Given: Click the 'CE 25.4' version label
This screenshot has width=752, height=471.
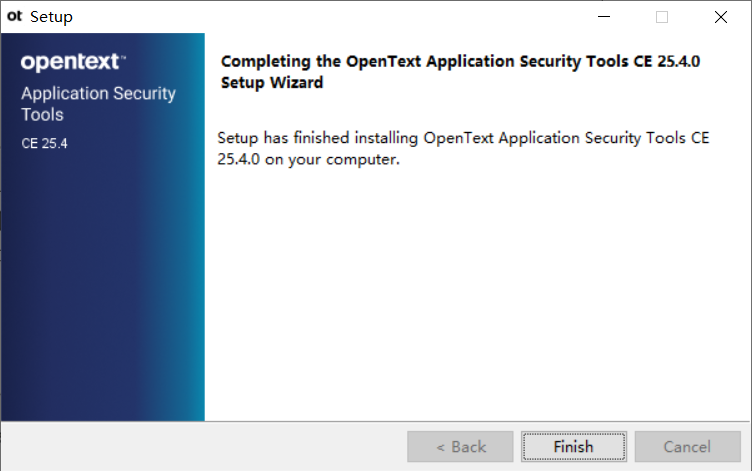Looking at the screenshot, I should [x=44, y=143].
